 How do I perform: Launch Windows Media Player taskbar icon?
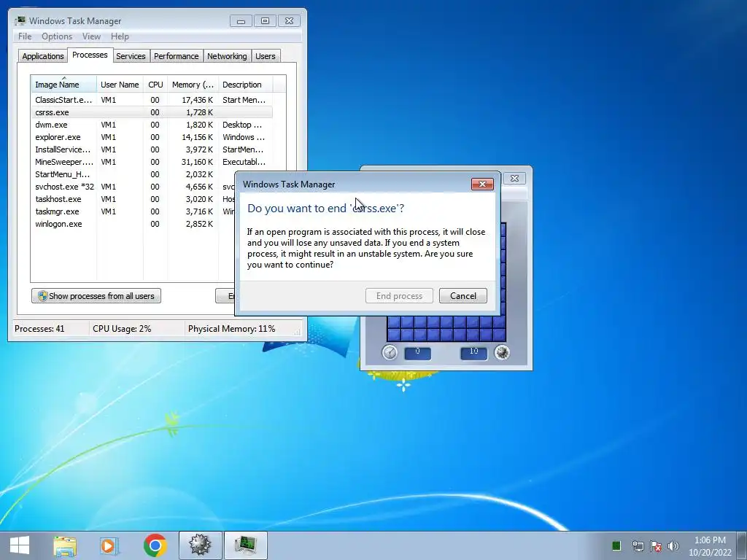[109, 545]
